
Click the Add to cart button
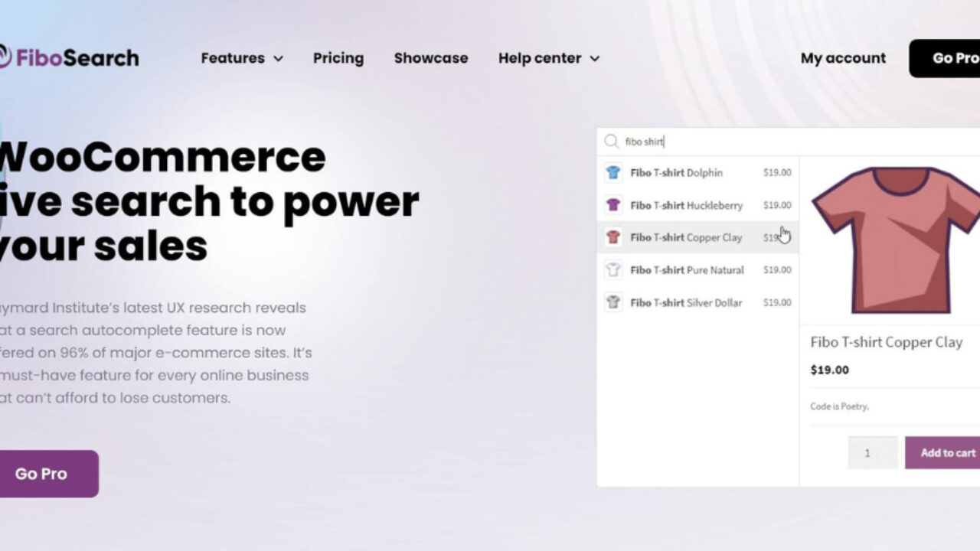pos(942,452)
